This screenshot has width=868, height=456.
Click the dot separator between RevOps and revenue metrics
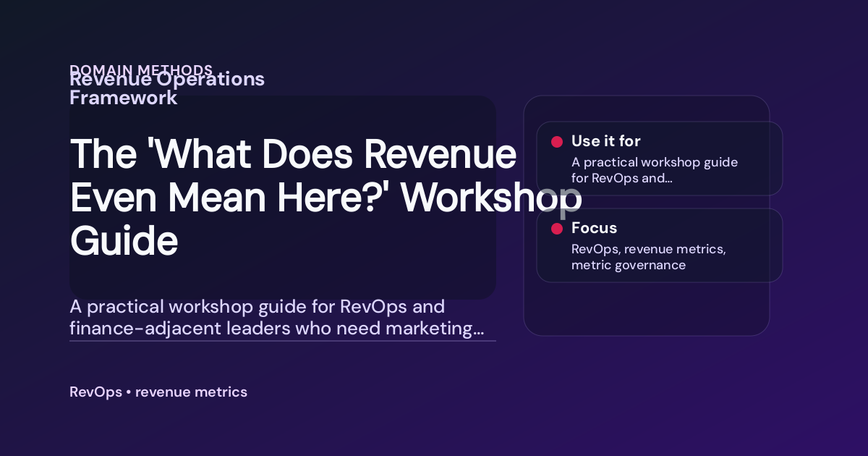click(129, 392)
